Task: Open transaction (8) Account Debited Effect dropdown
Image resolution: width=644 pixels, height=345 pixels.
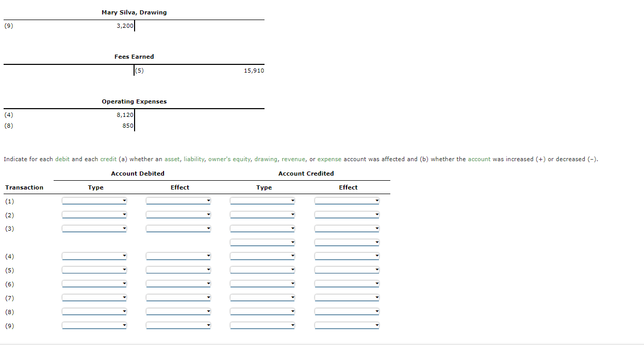Action: pyautogui.click(x=178, y=312)
